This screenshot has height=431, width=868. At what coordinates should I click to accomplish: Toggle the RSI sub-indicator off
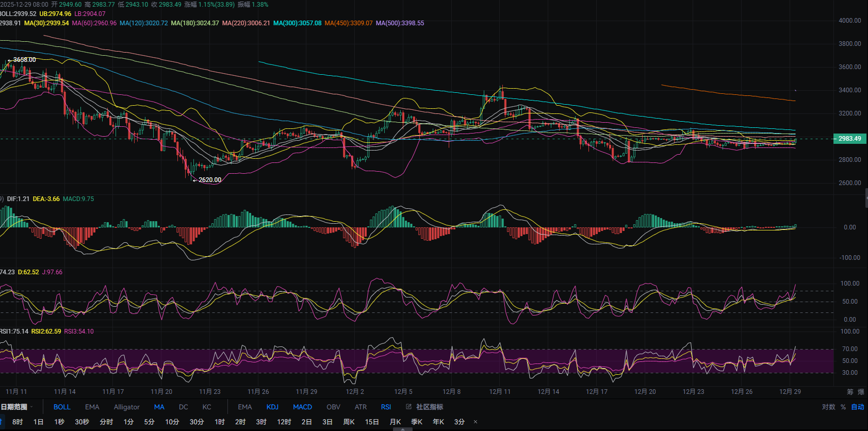(386, 407)
